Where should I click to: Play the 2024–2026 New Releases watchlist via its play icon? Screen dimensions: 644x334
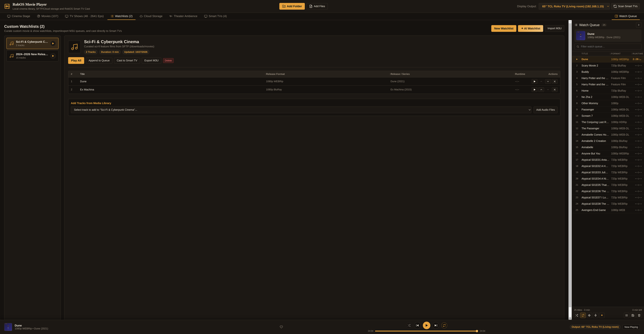coord(53,56)
